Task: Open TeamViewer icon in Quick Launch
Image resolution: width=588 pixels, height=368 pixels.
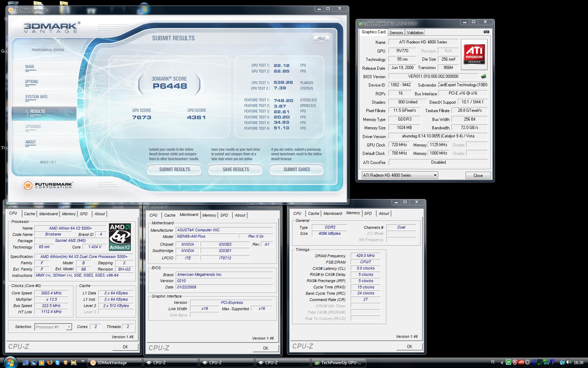Action: pyautogui.click(x=57, y=363)
